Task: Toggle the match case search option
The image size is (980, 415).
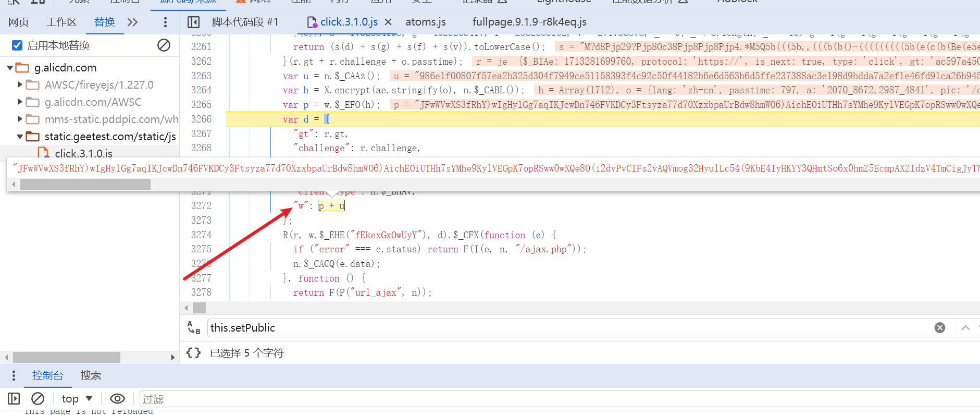Action: [193, 328]
